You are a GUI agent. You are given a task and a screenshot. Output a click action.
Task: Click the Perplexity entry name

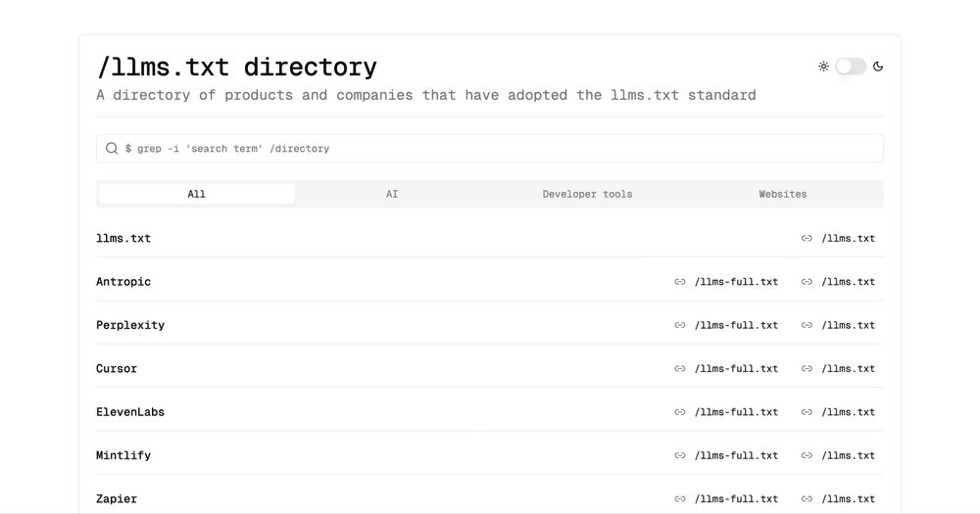tap(130, 325)
